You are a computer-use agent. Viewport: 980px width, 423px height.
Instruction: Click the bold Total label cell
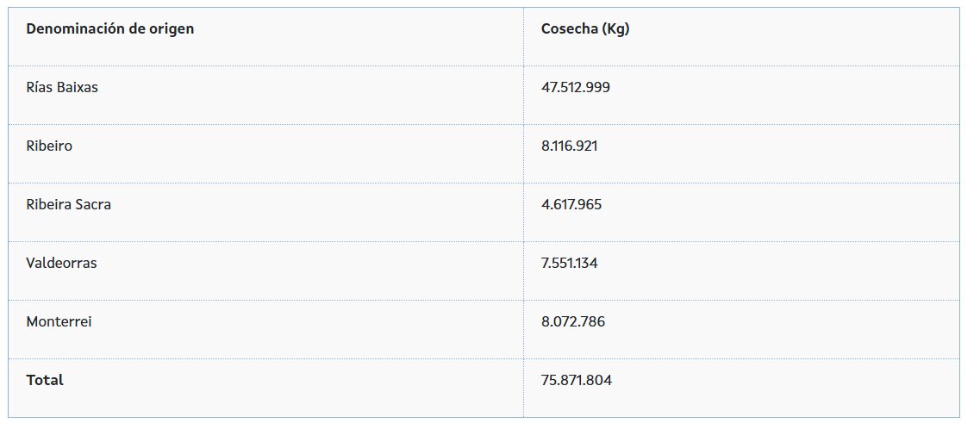pos(45,380)
